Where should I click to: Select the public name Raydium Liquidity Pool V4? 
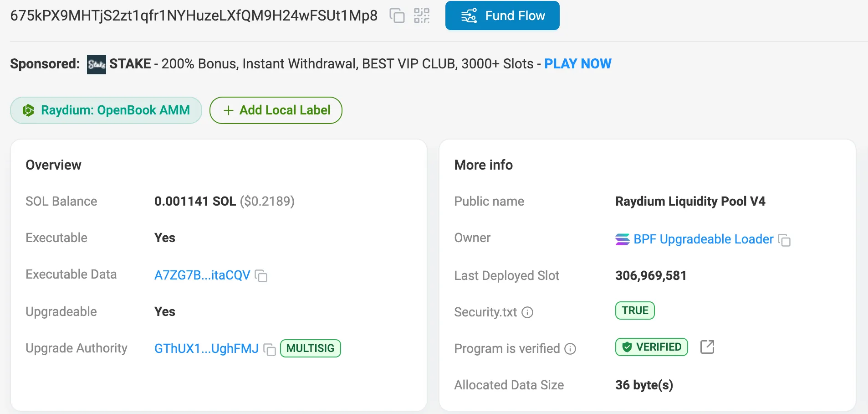[x=690, y=201]
